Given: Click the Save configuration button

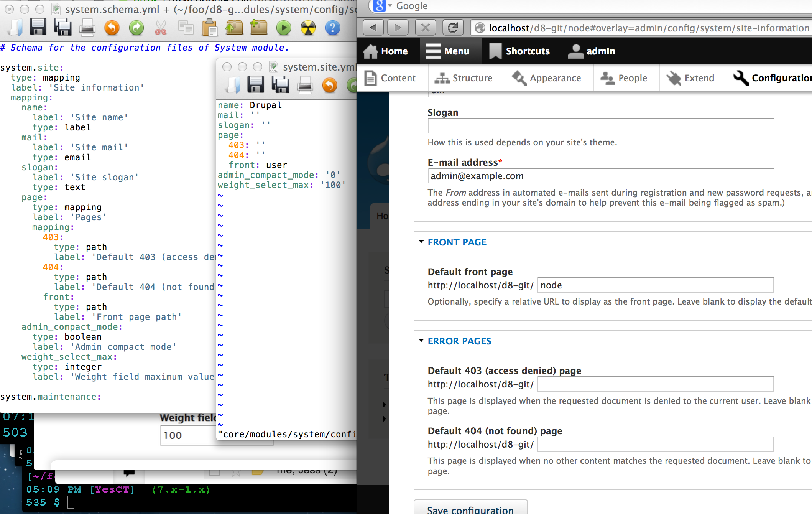Looking at the screenshot, I should tap(470, 508).
